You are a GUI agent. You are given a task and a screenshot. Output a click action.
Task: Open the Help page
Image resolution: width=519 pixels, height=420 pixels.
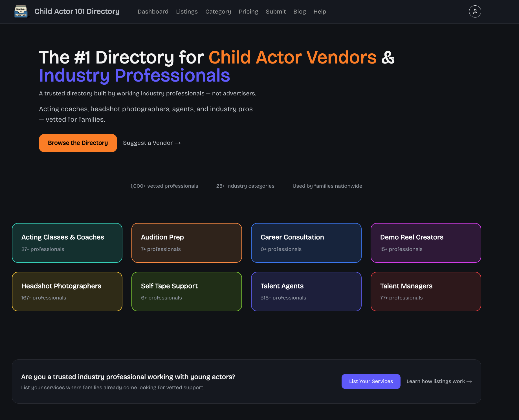320,12
